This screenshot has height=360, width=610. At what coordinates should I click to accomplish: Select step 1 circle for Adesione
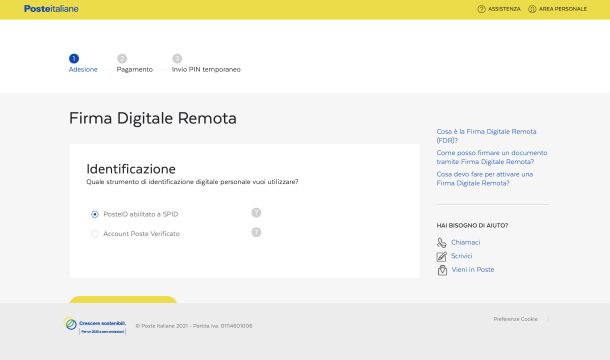pyautogui.click(x=74, y=58)
